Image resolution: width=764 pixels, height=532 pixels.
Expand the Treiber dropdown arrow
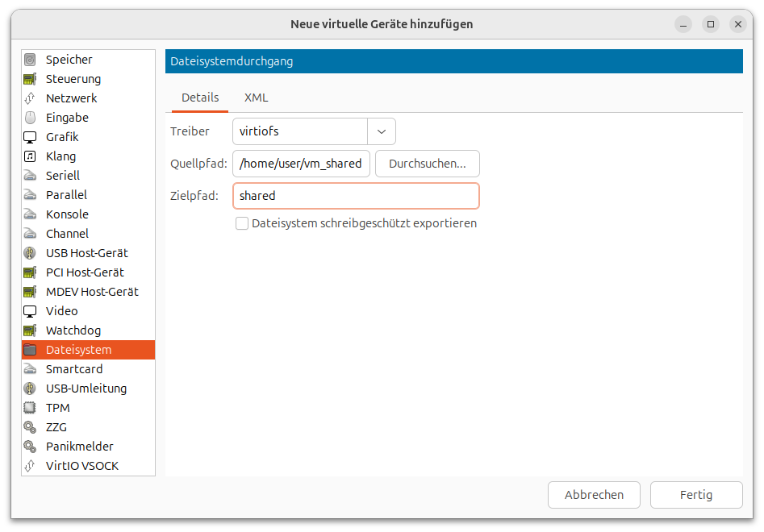click(382, 131)
